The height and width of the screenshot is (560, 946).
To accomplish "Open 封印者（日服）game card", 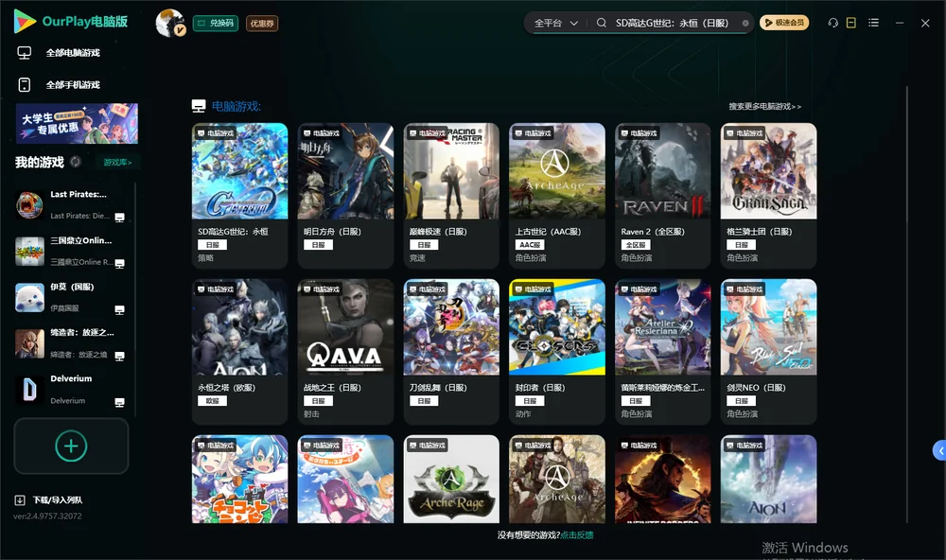I will tap(557, 352).
